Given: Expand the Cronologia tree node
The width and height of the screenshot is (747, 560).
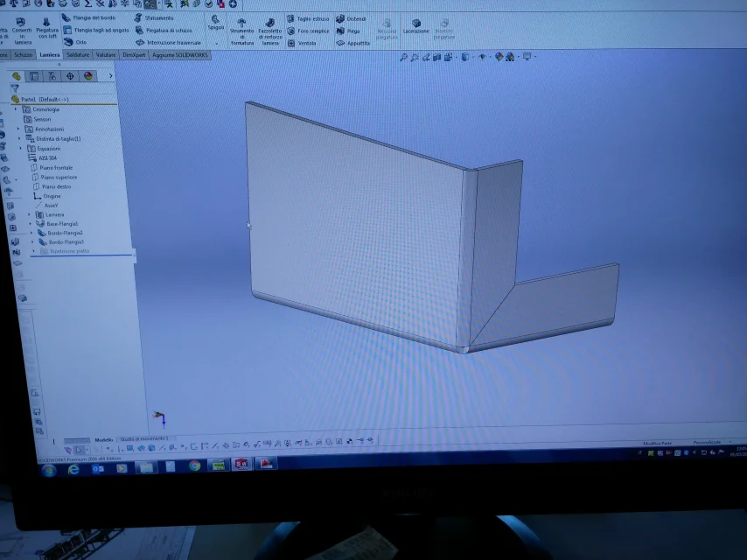Looking at the screenshot, I should 15,109.
